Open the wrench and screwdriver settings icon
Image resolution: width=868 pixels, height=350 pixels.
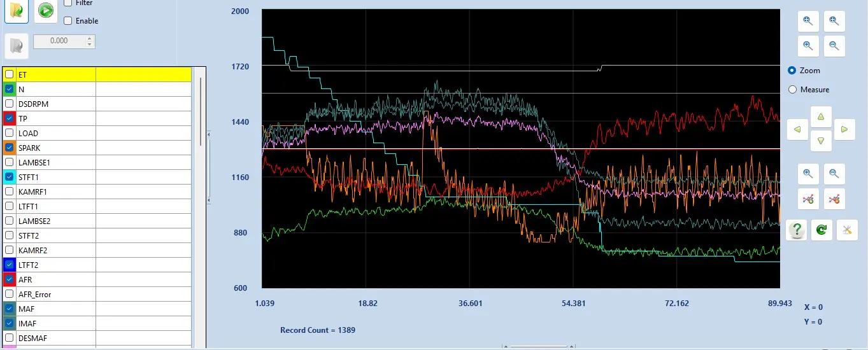tap(847, 230)
